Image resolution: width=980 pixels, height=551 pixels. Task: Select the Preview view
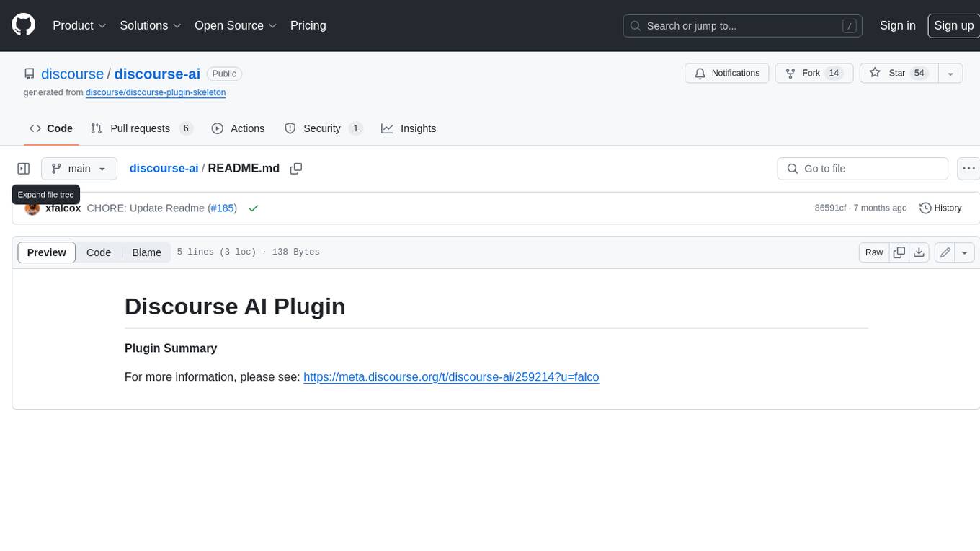coord(47,252)
